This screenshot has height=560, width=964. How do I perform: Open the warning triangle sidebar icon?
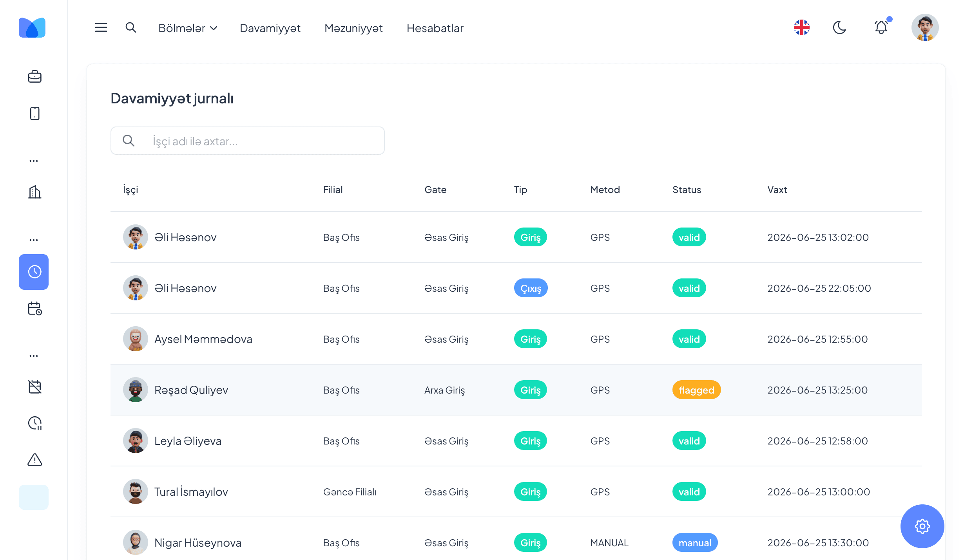34,460
